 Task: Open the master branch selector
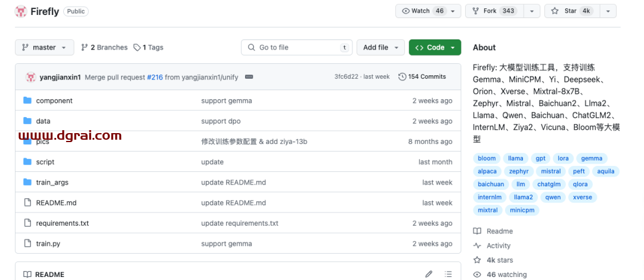(x=44, y=47)
